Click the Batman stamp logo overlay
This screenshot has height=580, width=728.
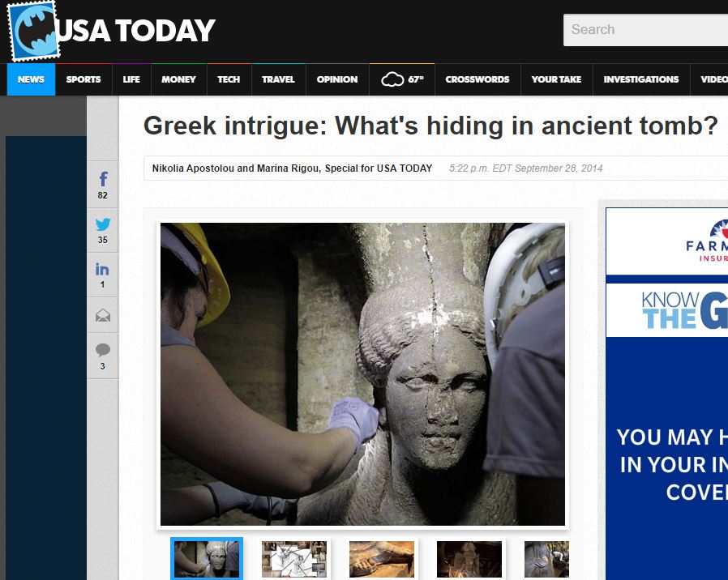[x=34, y=31]
